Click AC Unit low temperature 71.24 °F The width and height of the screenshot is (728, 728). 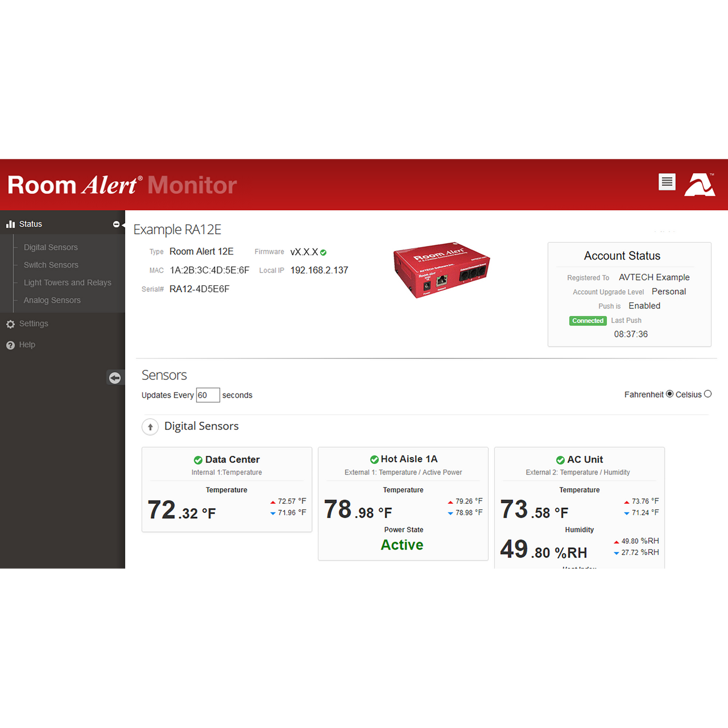tap(645, 513)
